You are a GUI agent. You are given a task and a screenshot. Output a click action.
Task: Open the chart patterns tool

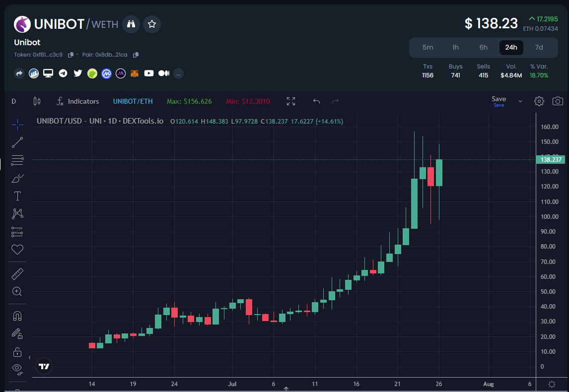pos(17,213)
